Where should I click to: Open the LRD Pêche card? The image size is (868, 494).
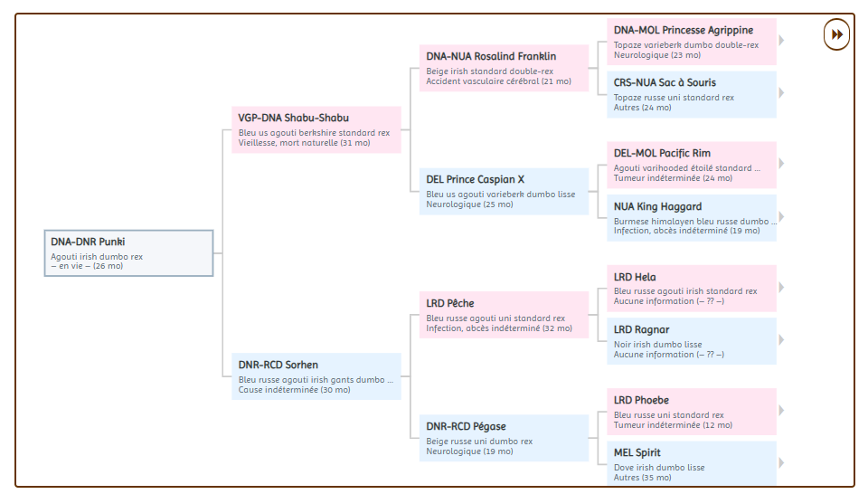pos(504,315)
